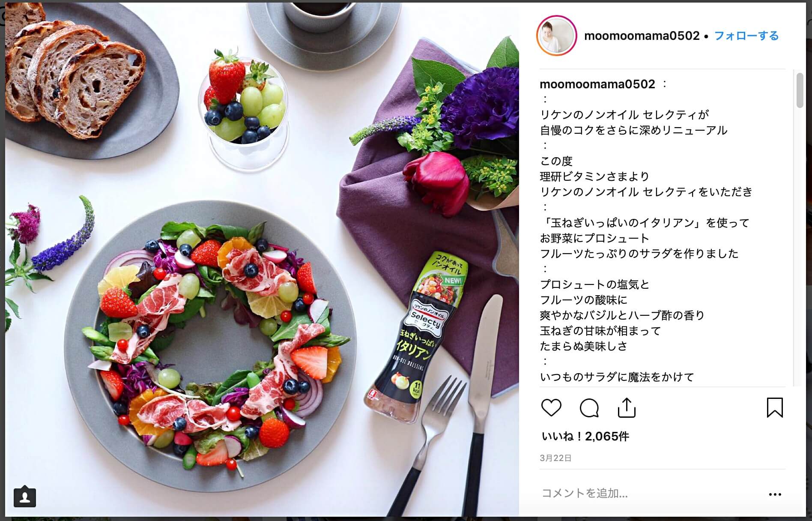812x521 pixels.
Task: Share the post using the share icon
Action: tap(627, 407)
